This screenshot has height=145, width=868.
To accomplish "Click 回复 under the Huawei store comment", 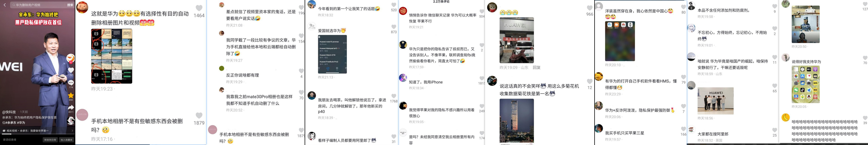I will [536, 68].
